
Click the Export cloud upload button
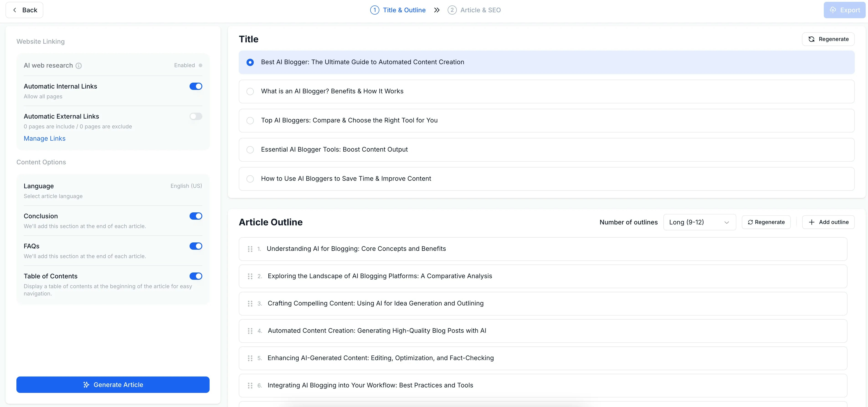[844, 10]
